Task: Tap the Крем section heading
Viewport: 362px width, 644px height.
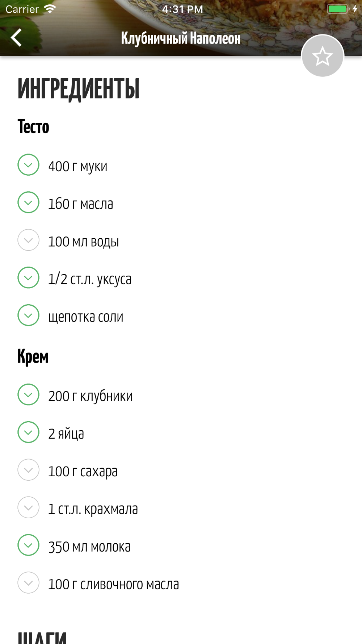Action: coord(33,357)
